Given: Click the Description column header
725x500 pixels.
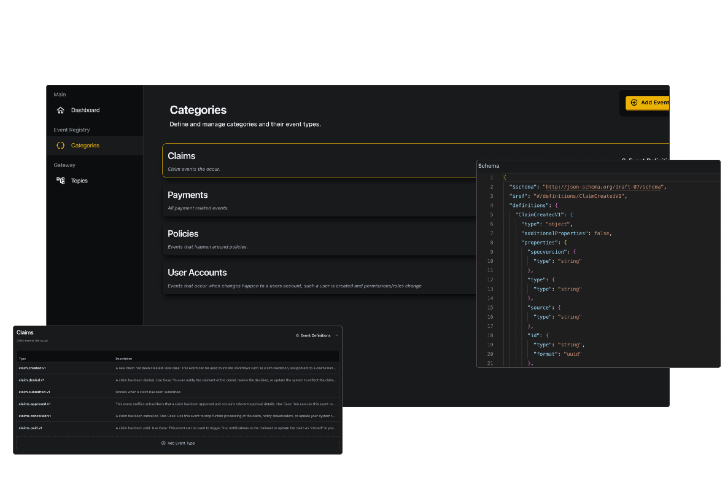Looking at the screenshot, I should [124, 358].
